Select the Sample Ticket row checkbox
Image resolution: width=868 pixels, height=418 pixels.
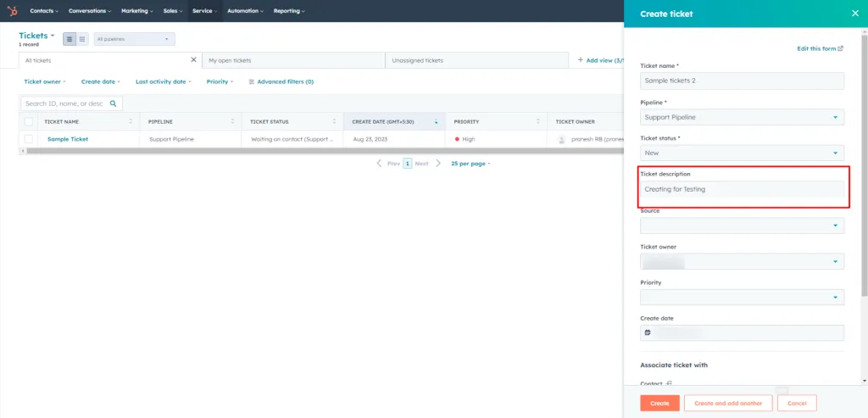tap(28, 139)
